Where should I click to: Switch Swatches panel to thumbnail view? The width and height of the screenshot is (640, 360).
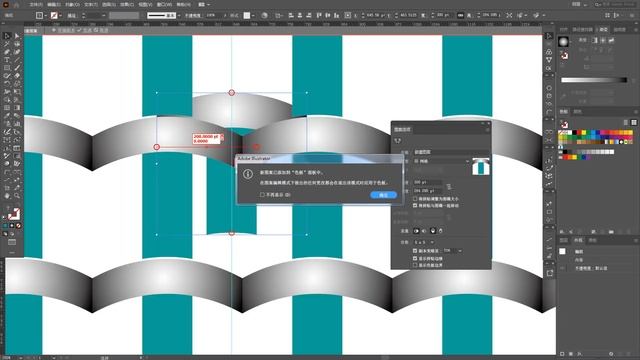click(x=633, y=122)
